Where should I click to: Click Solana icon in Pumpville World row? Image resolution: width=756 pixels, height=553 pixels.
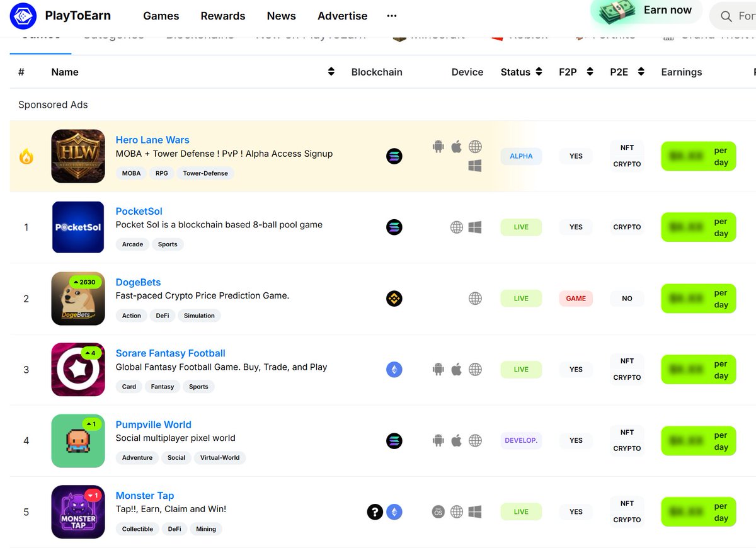[394, 441]
